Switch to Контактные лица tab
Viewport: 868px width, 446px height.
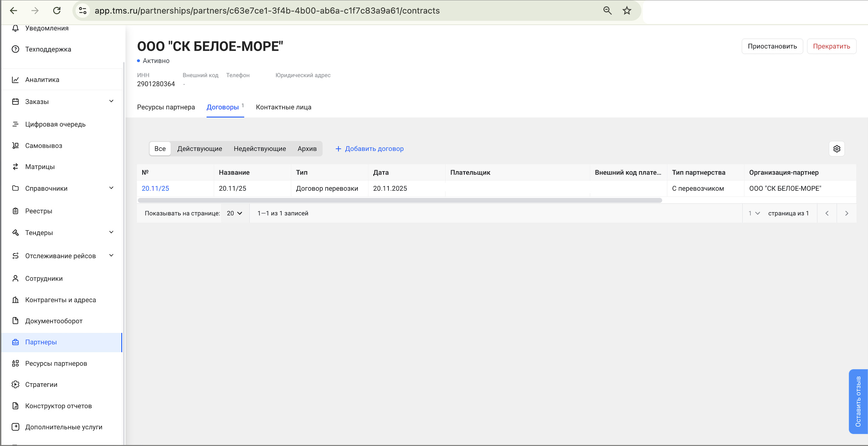point(283,107)
